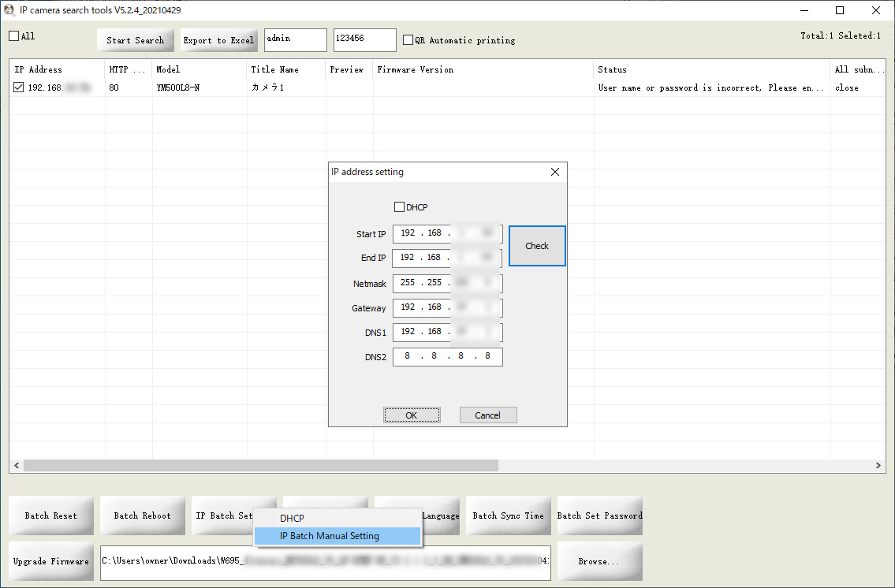The height and width of the screenshot is (588, 895).
Task: Click the horizontal scrollbar thumb
Action: pyautogui.click(x=261, y=466)
